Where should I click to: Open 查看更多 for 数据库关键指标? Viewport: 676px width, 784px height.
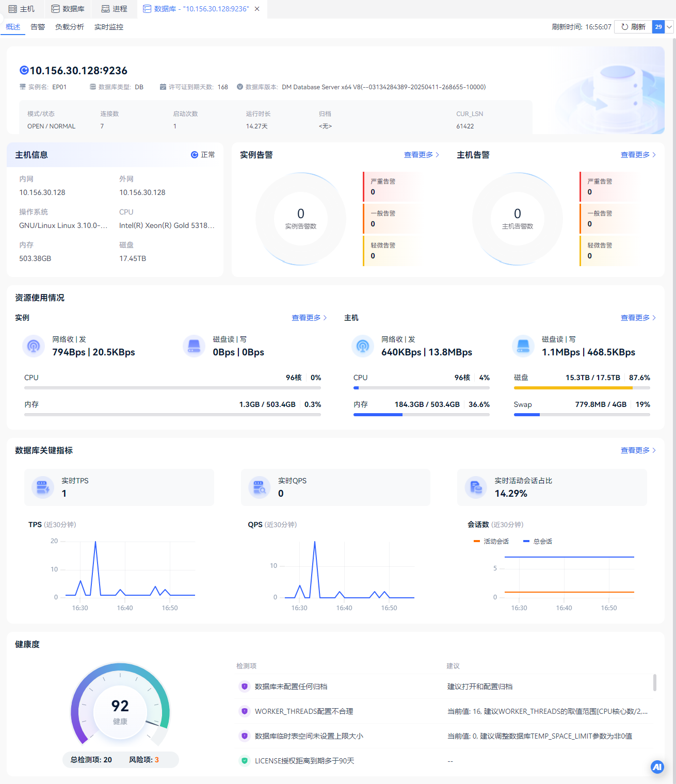(x=638, y=450)
